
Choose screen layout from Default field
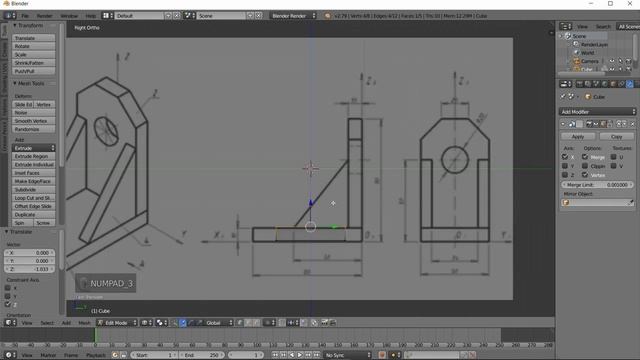coord(139,16)
